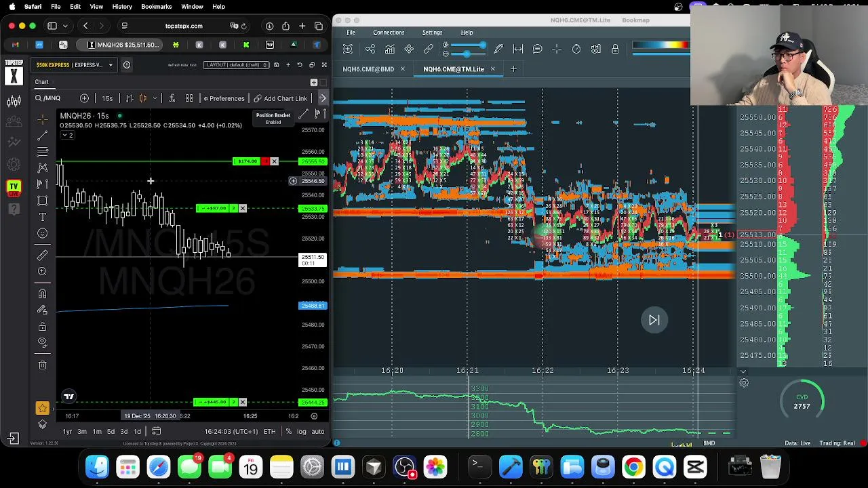Open Messages app from the Dock

pos(189,466)
